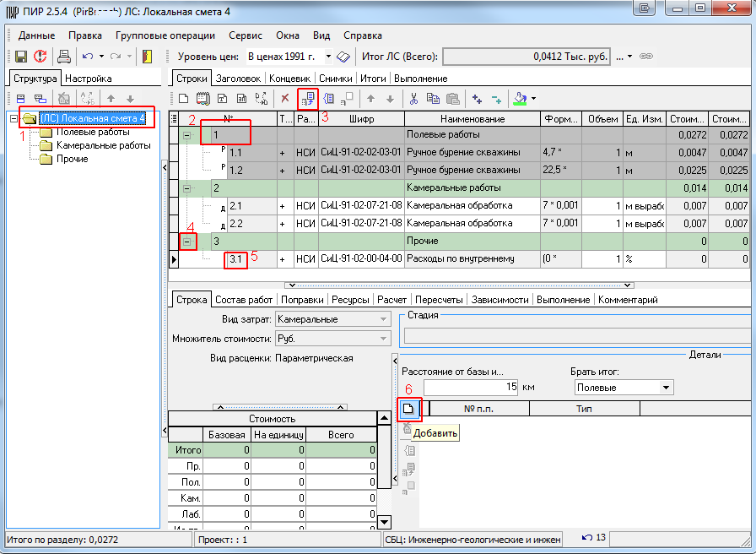Click the Cut scissors icon

(413, 98)
